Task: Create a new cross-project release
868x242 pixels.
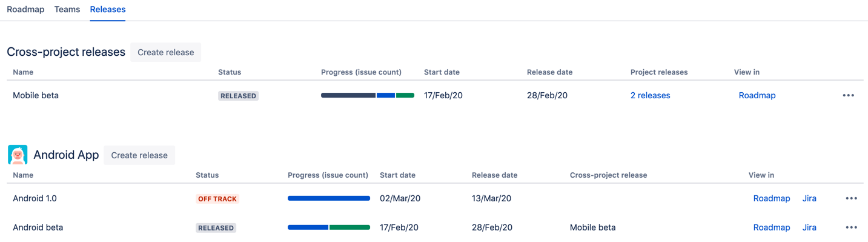Action: pos(166,52)
